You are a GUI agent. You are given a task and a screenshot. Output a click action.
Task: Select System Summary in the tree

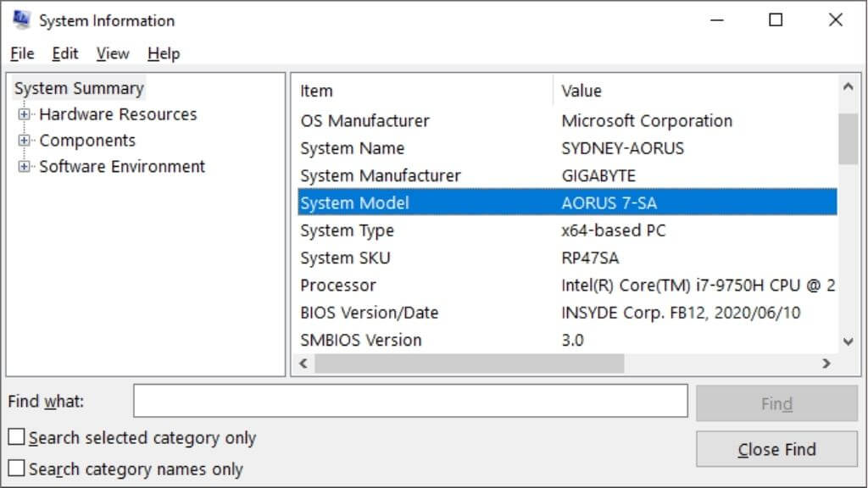point(79,88)
